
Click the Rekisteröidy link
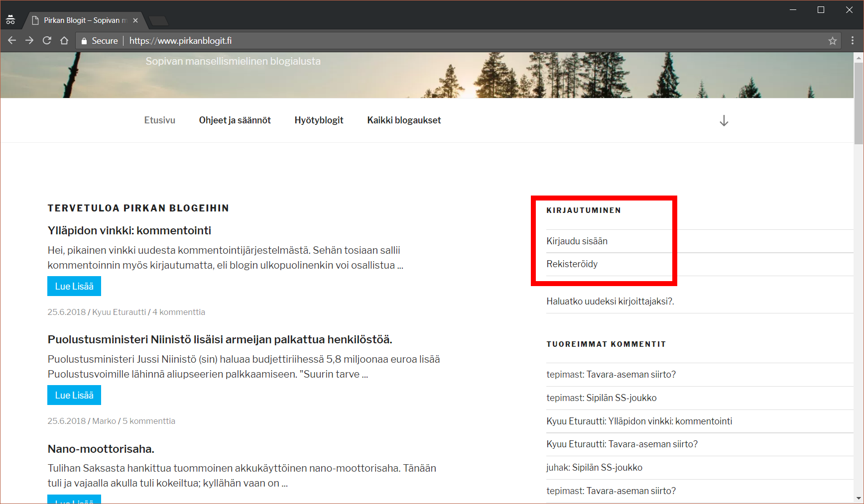[572, 264]
